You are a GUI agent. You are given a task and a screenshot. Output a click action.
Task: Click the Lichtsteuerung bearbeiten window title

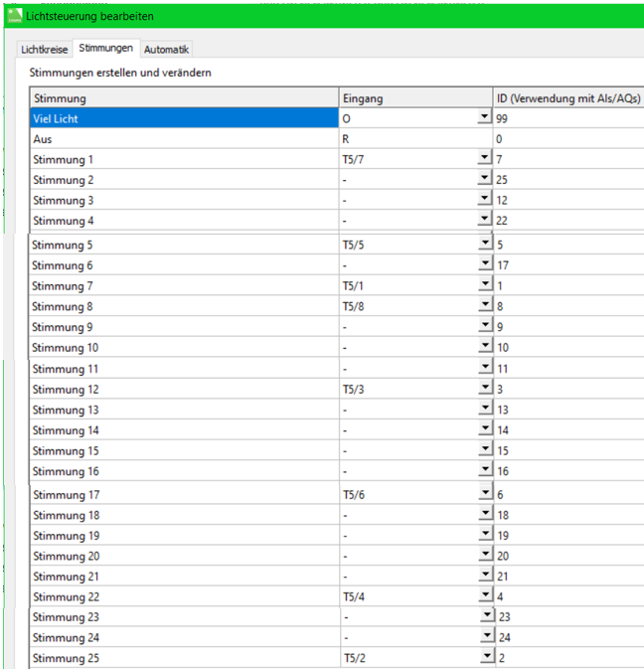tap(89, 16)
